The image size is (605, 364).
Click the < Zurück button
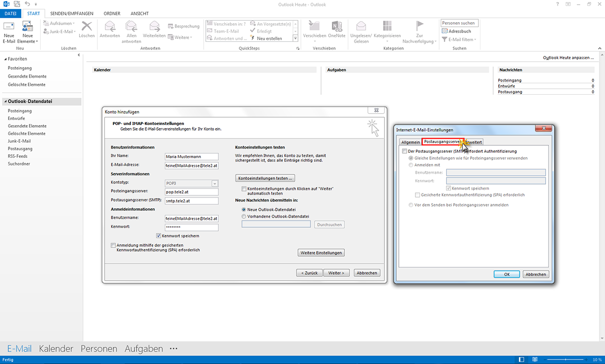pyautogui.click(x=309, y=273)
